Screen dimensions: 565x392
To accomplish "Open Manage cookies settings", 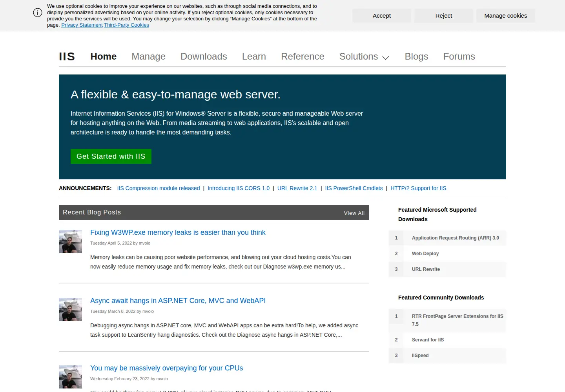I will [506, 16].
